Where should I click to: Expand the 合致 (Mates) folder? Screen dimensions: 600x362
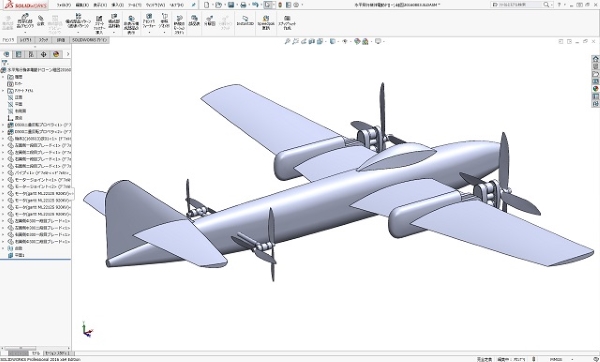coord(3,248)
